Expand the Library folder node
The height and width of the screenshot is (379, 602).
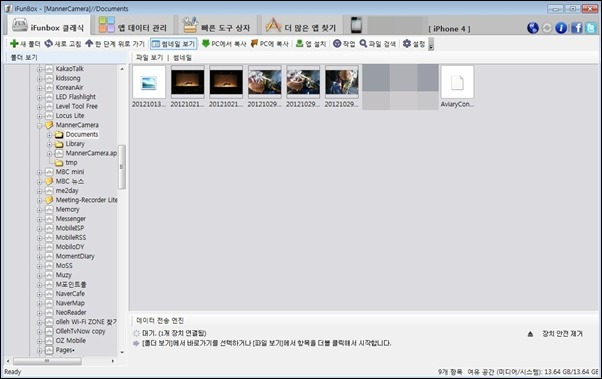point(49,144)
